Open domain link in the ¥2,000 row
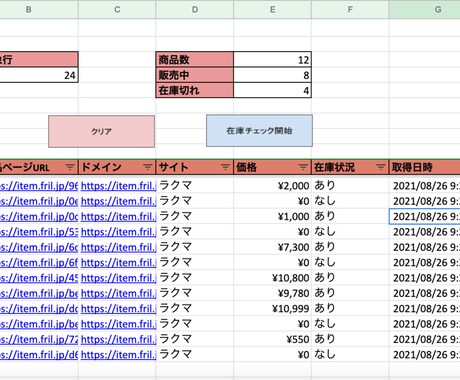The width and height of the screenshot is (460, 380). 118,186
